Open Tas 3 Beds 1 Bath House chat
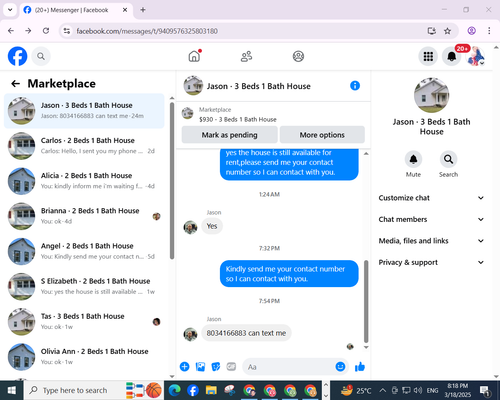 click(x=84, y=321)
